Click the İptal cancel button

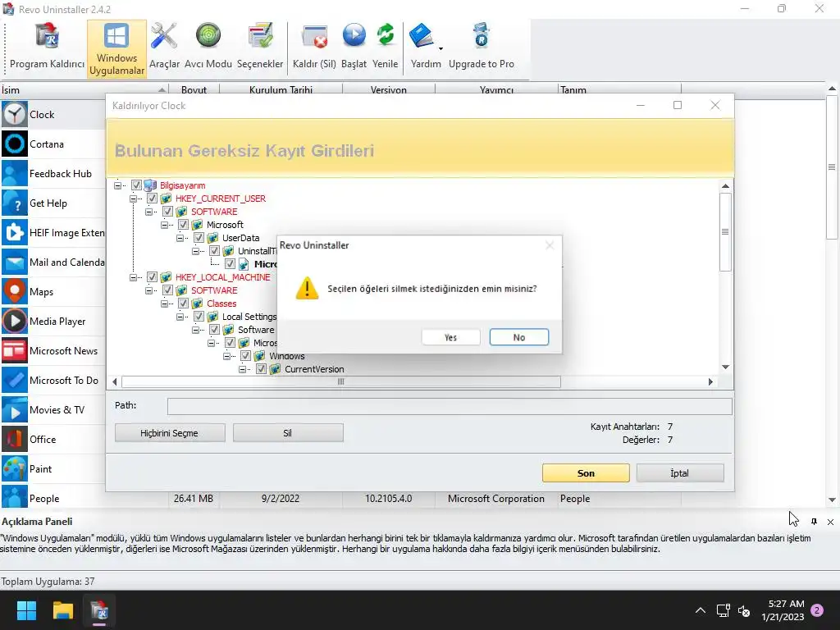(680, 473)
